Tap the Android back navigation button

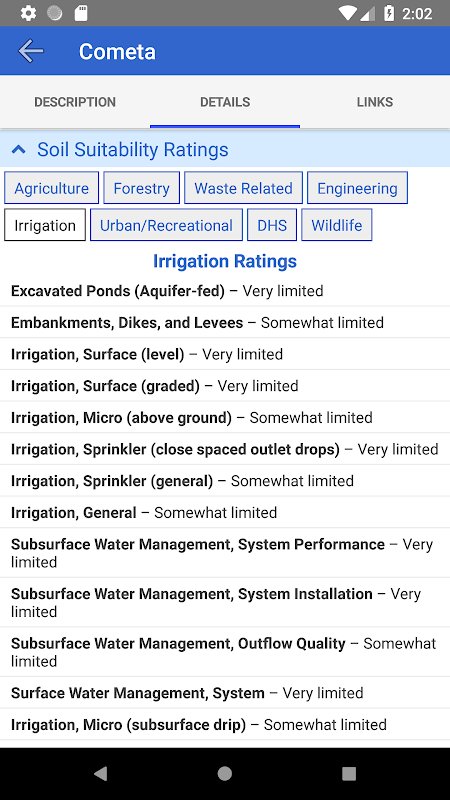pyautogui.click(x=101, y=773)
